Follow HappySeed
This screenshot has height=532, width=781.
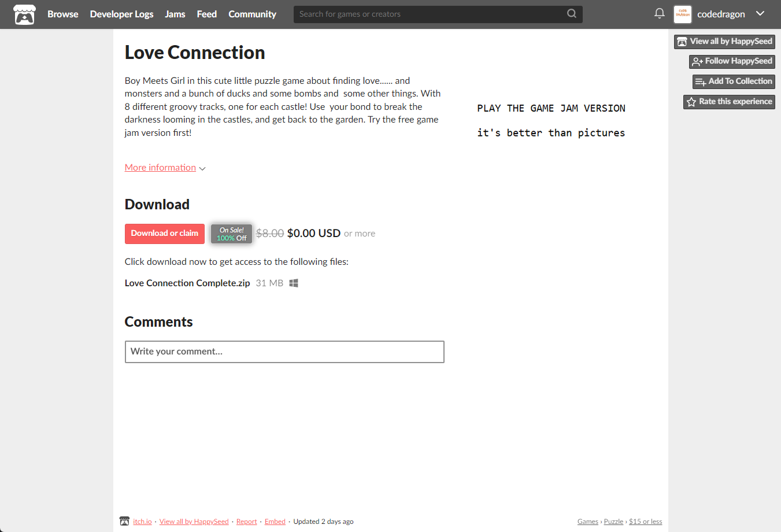click(732, 61)
